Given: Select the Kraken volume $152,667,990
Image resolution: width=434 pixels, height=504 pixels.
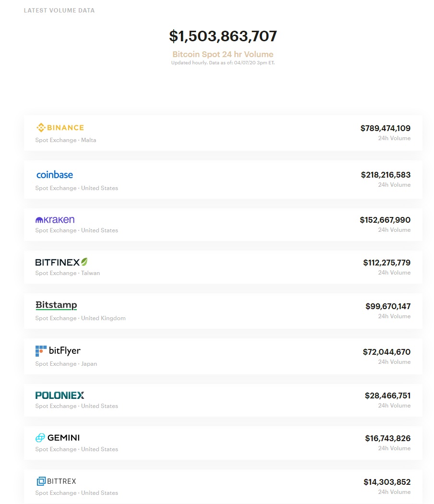Looking at the screenshot, I should coord(386,220).
